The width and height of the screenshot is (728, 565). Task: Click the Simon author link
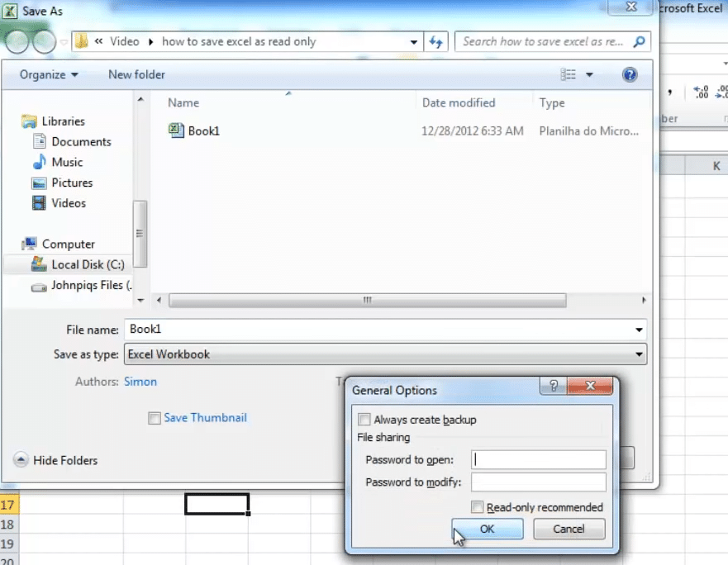(x=140, y=382)
